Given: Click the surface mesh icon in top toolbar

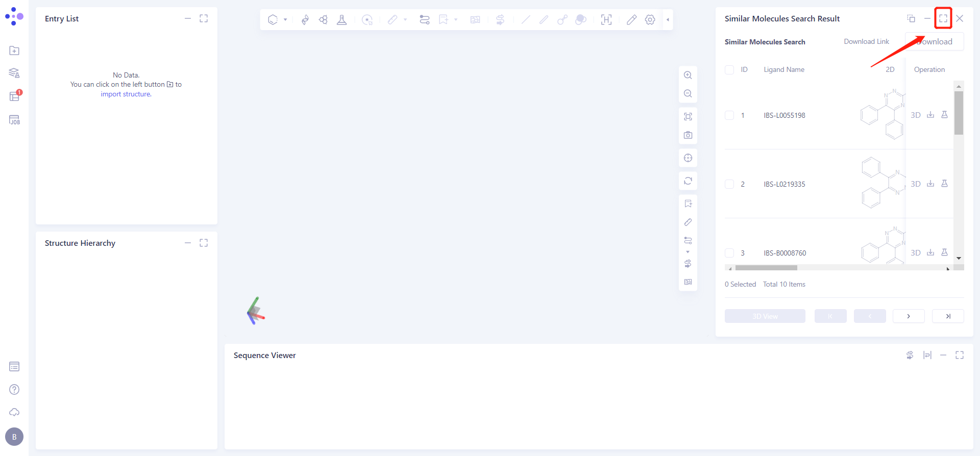Looking at the screenshot, I should click(x=475, y=20).
